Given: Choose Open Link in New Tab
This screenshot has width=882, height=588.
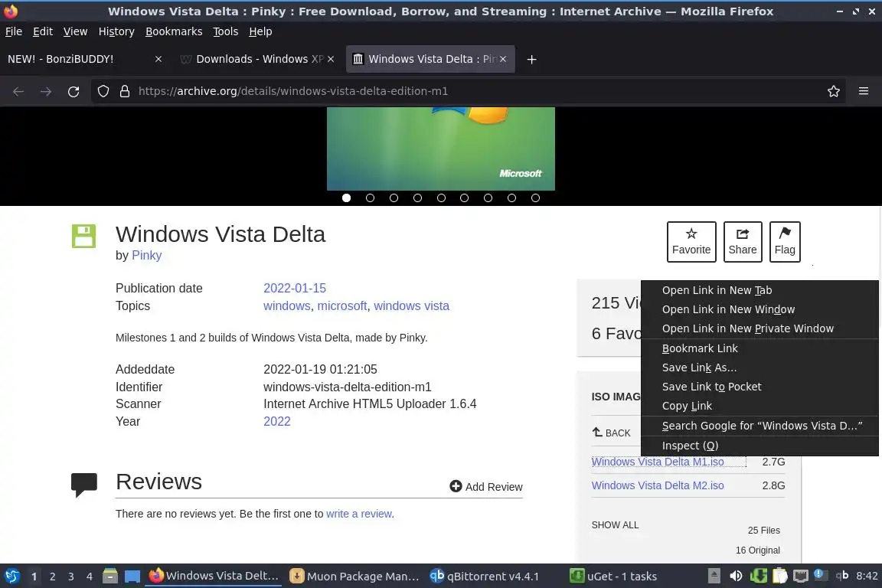Looking at the screenshot, I should click(x=759, y=290).
